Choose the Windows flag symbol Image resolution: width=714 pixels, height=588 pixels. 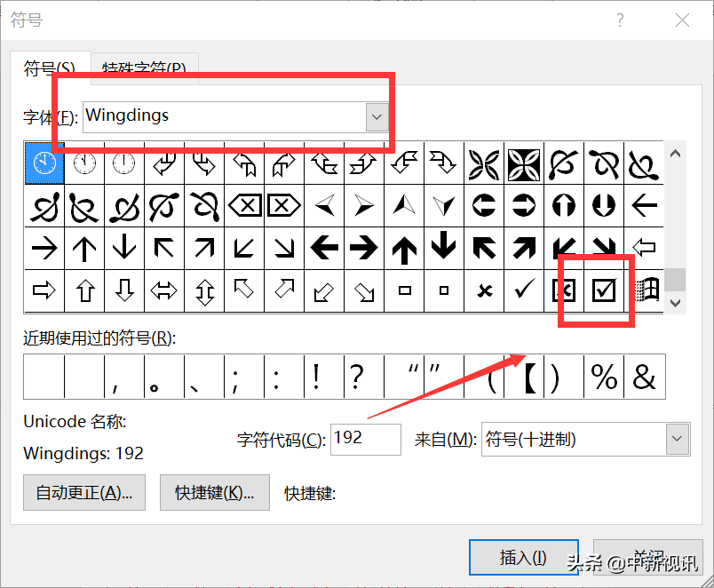644,290
